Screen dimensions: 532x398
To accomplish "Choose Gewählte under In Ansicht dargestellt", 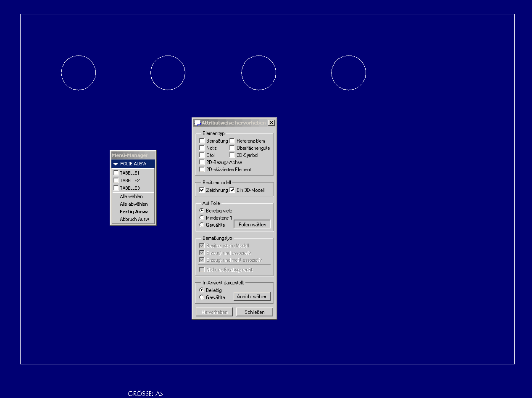I will pos(202,297).
